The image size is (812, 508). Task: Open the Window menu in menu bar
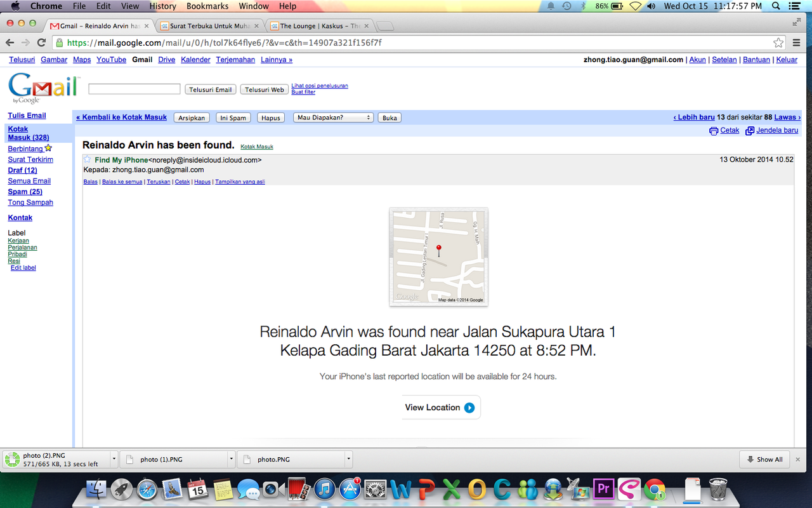254,6
